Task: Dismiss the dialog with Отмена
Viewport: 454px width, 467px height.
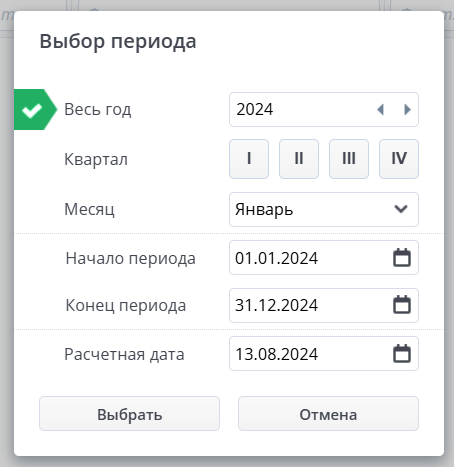Action: coord(328,414)
